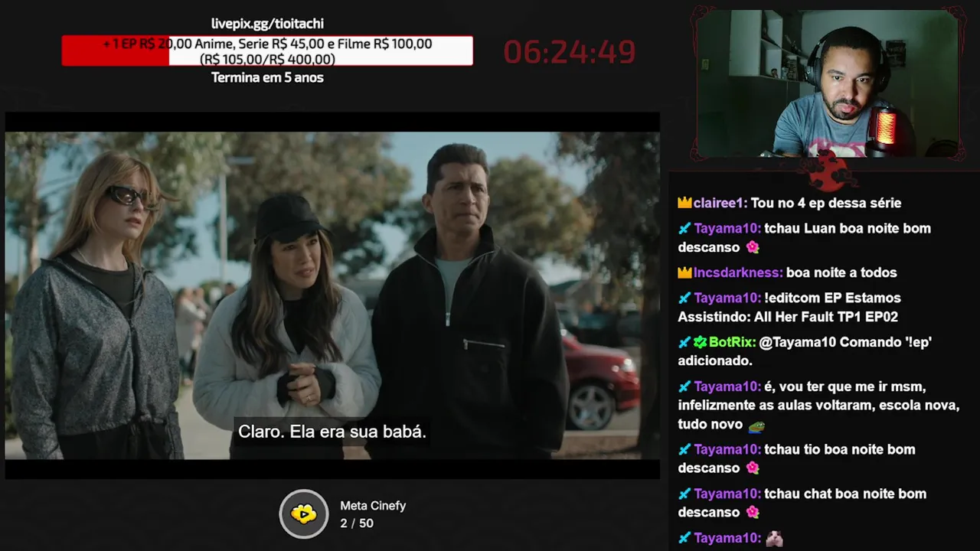Open the livepix.gg/tioitachi link text

(267, 24)
